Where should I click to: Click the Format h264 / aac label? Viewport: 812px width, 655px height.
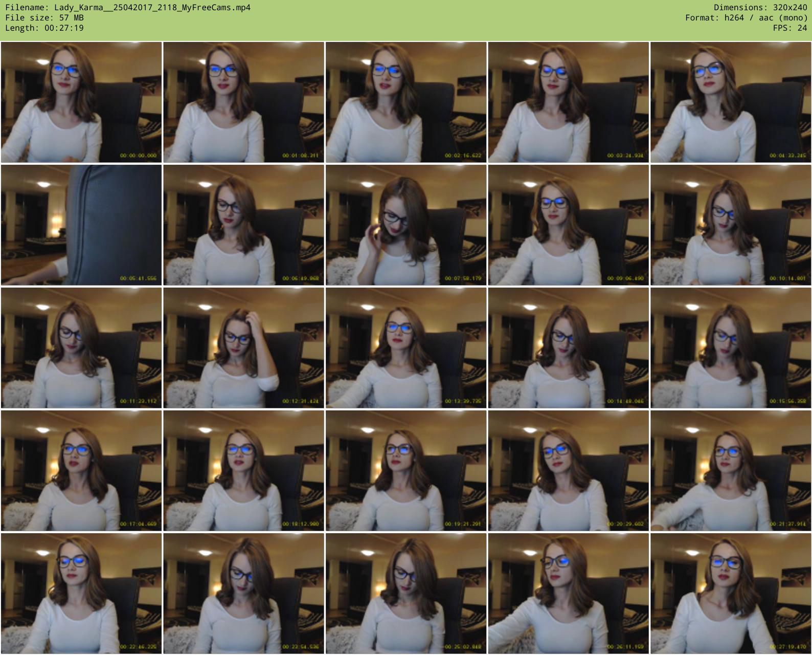pos(747,18)
